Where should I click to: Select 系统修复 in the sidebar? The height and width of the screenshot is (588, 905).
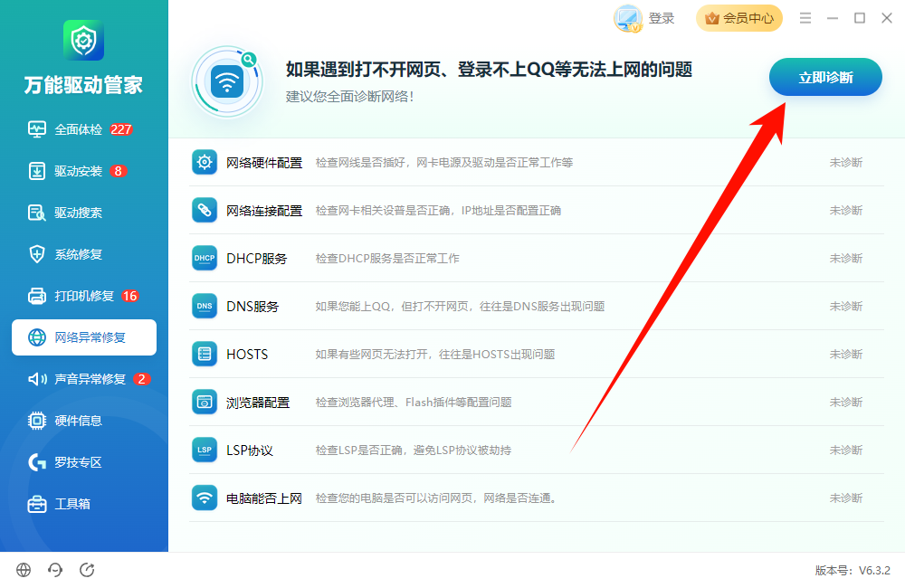(x=83, y=254)
